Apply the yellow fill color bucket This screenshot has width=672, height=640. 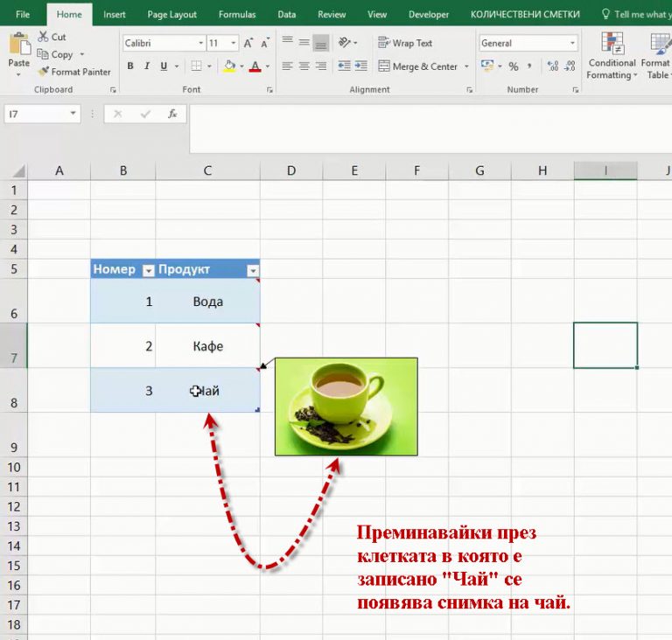tap(230, 66)
